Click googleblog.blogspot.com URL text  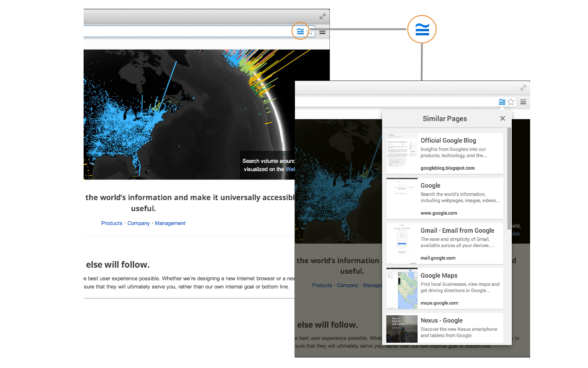point(448,168)
